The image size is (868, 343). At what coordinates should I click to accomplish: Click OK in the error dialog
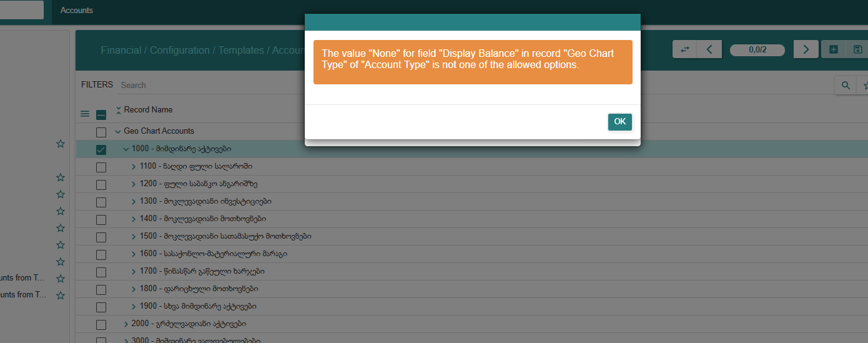tap(619, 122)
